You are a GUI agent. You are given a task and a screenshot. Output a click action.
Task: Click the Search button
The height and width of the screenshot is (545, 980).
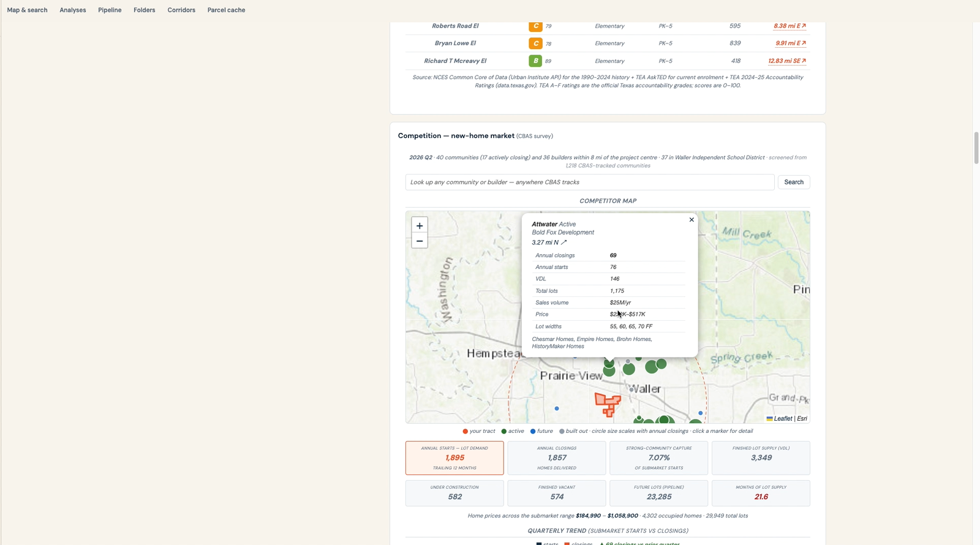[794, 182]
